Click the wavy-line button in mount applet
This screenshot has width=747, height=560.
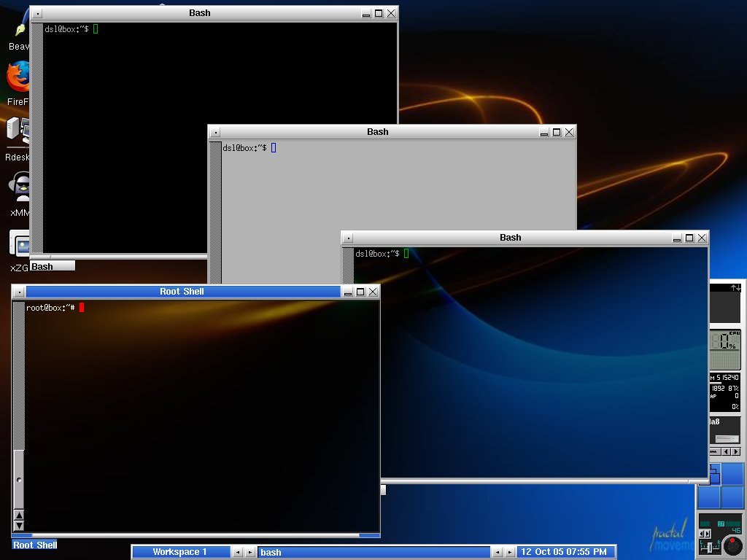(715, 451)
